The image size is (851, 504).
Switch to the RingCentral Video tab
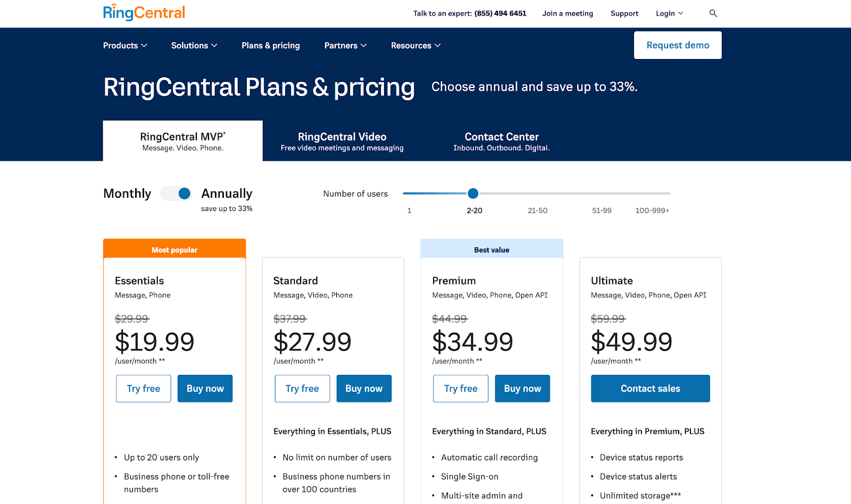(x=342, y=141)
